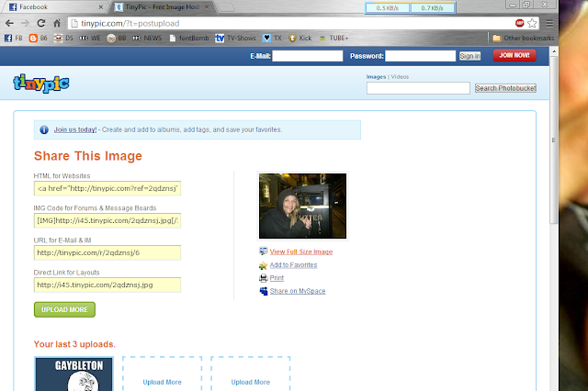Open the Join us today! link
Image resolution: width=588 pixels, height=391 pixels.
point(75,129)
